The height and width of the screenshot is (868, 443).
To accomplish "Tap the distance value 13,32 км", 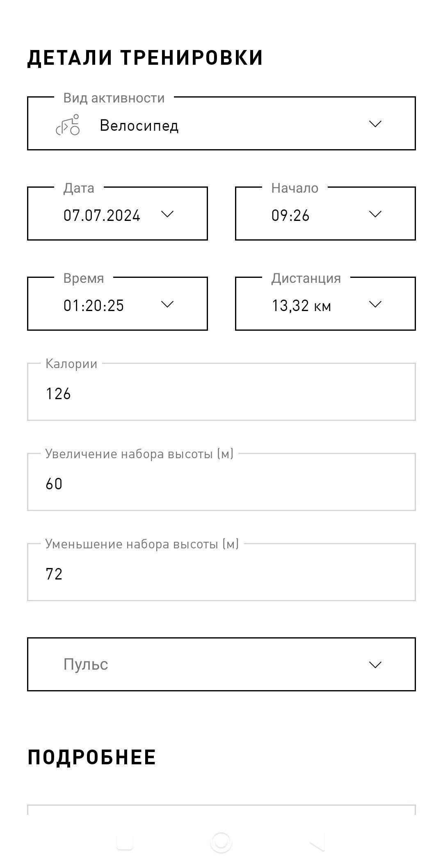I will click(301, 306).
